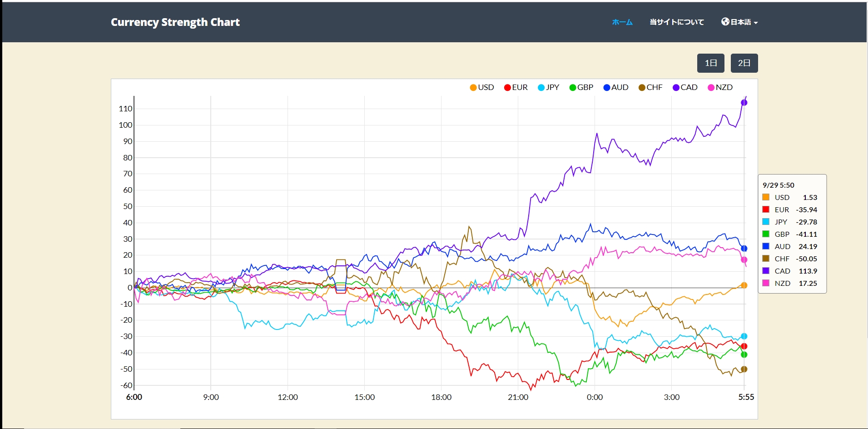868x429 pixels.
Task: Click the CHF brown legend dot
Action: click(x=642, y=88)
